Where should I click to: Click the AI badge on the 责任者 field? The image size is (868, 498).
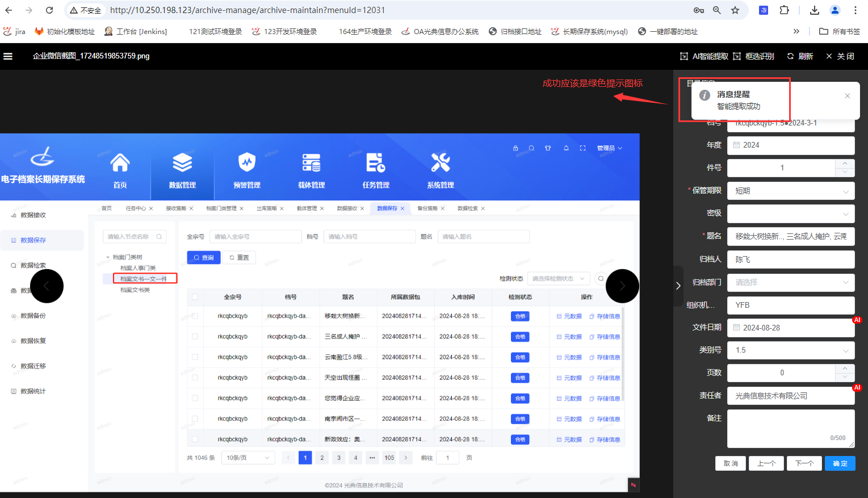[857, 388]
